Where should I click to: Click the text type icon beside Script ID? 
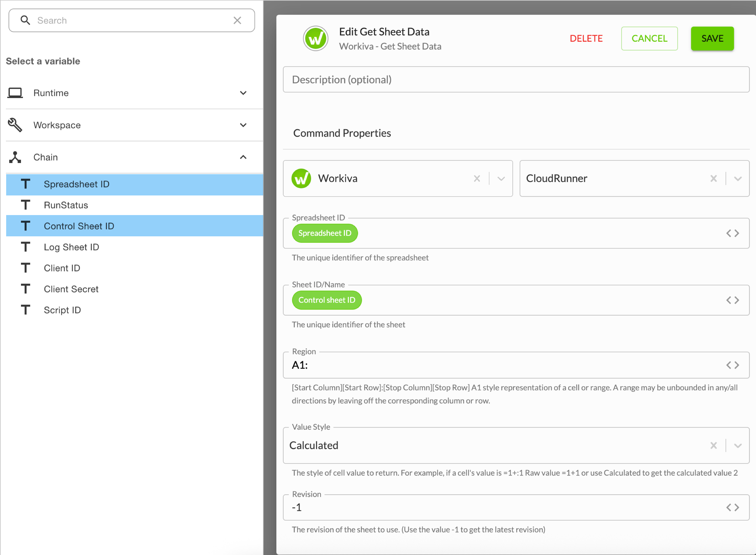25,310
